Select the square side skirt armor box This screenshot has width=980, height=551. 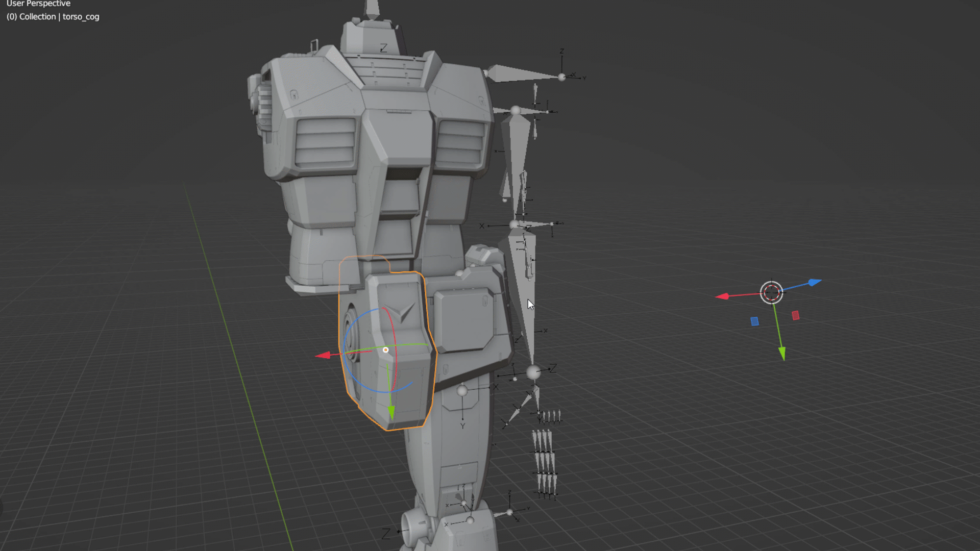[463, 320]
